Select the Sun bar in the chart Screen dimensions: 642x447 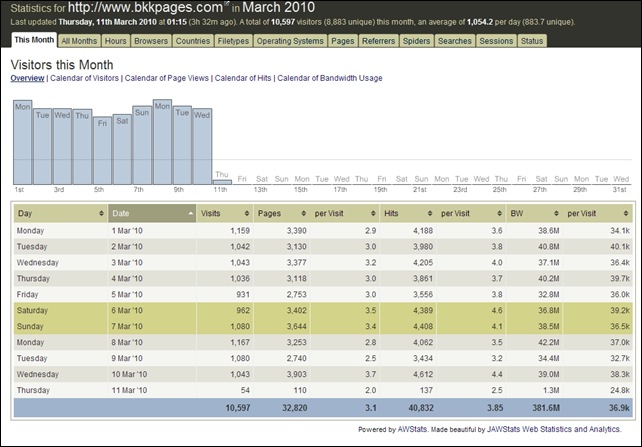(x=142, y=145)
